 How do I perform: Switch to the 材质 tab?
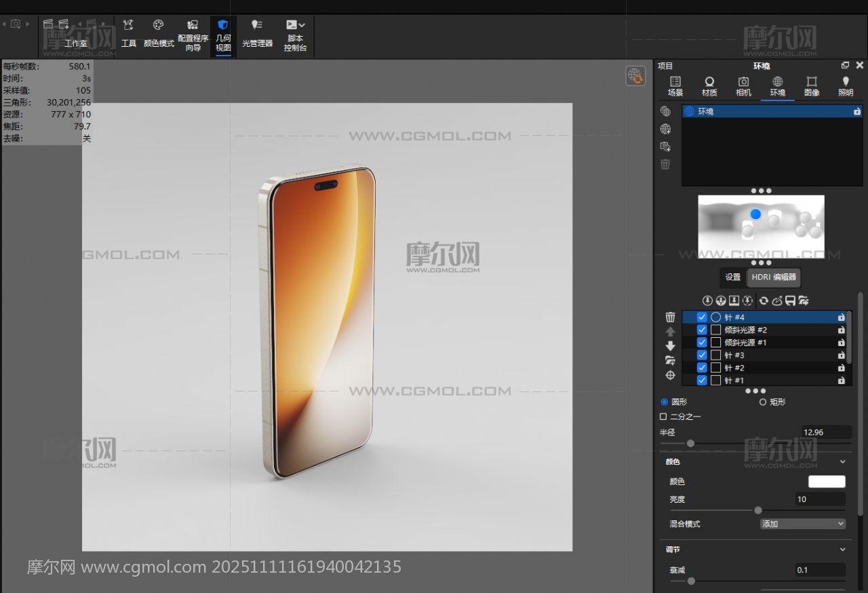(709, 86)
